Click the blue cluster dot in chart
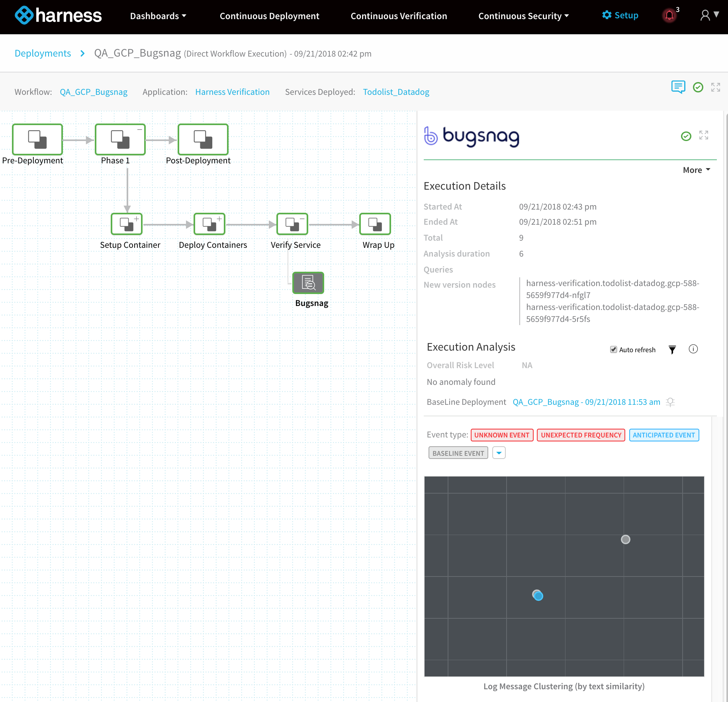This screenshot has width=728, height=702. coord(538,596)
